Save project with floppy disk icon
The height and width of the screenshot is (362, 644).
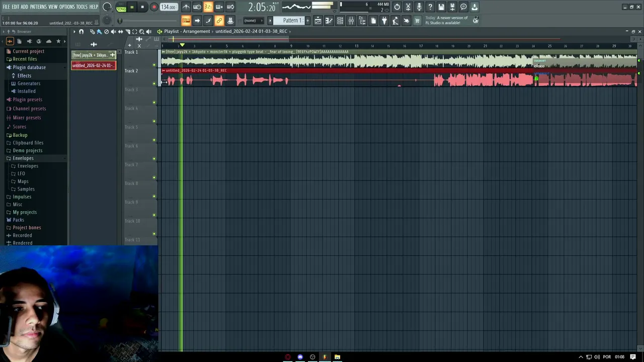441,7
